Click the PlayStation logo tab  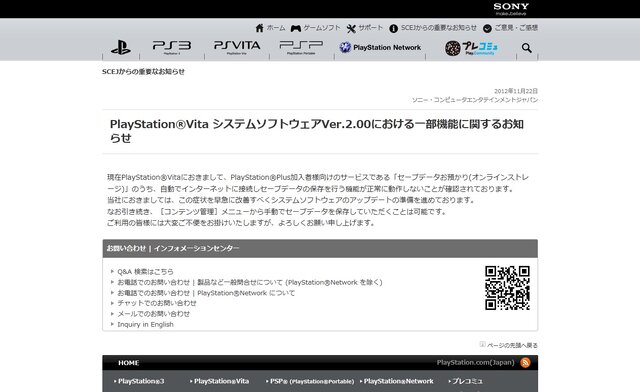pos(121,47)
